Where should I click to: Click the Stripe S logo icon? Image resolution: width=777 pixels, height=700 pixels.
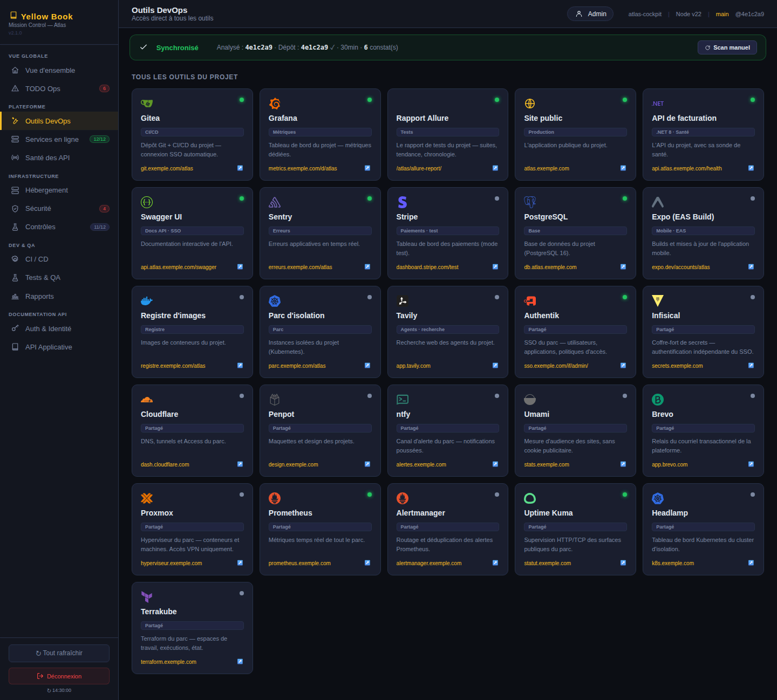coord(403,202)
